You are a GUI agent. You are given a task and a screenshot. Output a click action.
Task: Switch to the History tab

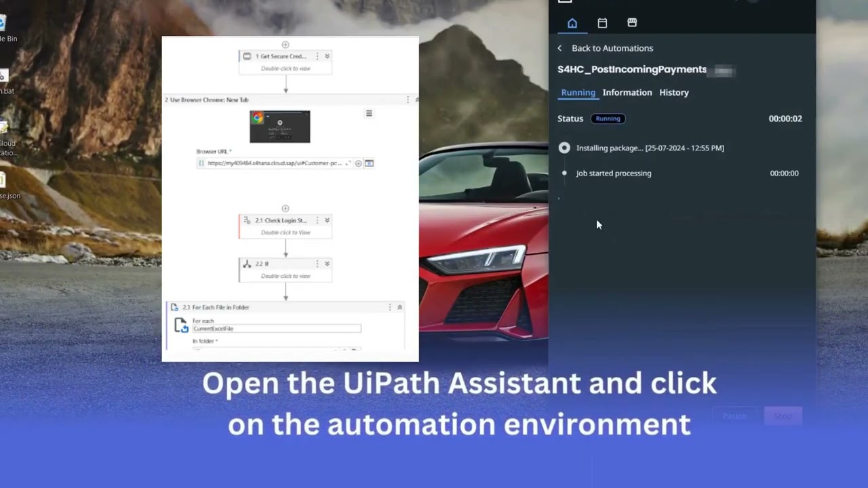pyautogui.click(x=674, y=92)
